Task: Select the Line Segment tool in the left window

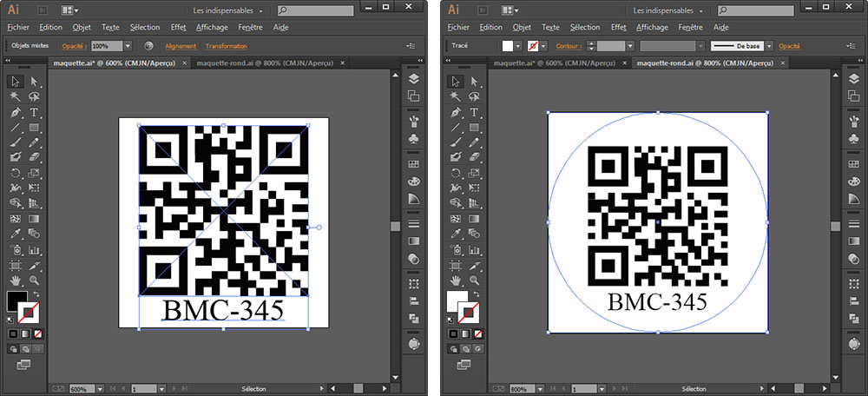Action: coord(16,128)
